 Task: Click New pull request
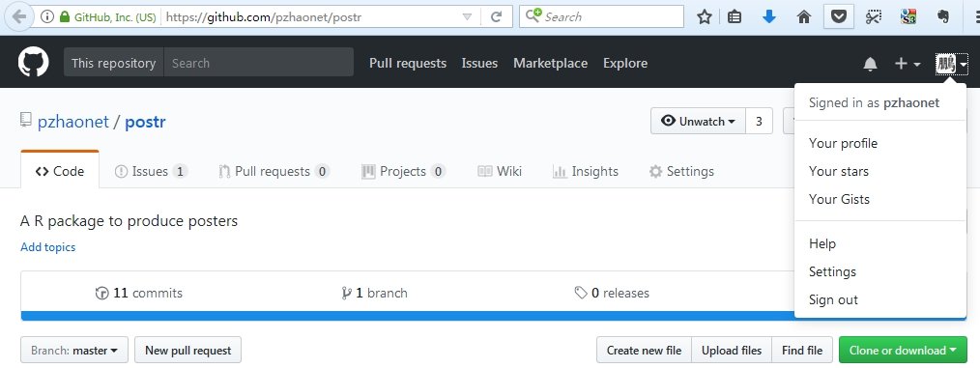point(188,351)
